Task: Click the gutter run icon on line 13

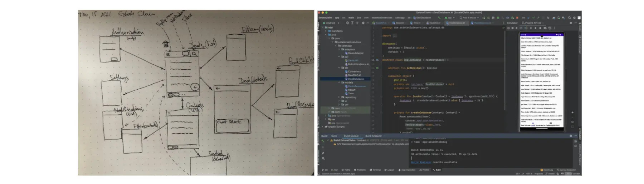Action: 377,60
